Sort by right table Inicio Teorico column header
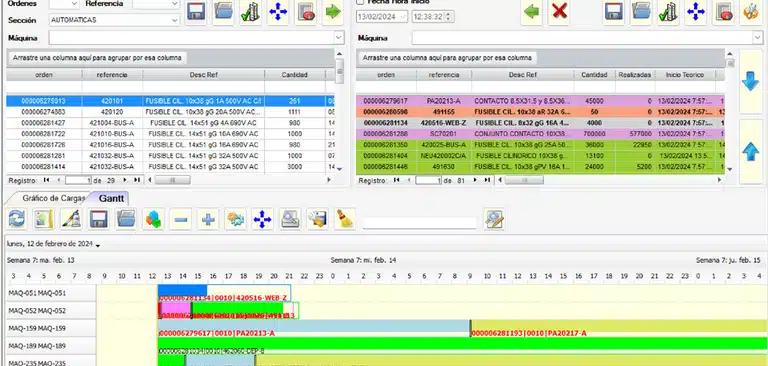The image size is (768, 366). [x=685, y=75]
